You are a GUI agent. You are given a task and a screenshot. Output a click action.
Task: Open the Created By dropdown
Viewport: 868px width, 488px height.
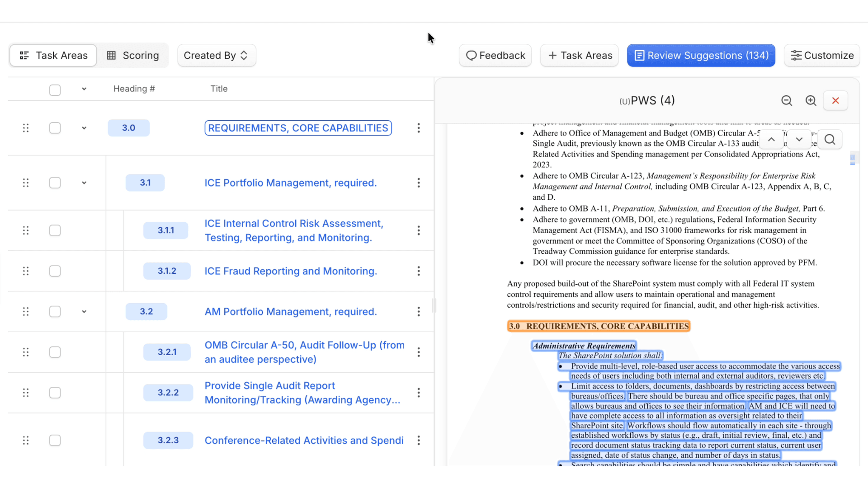click(217, 55)
